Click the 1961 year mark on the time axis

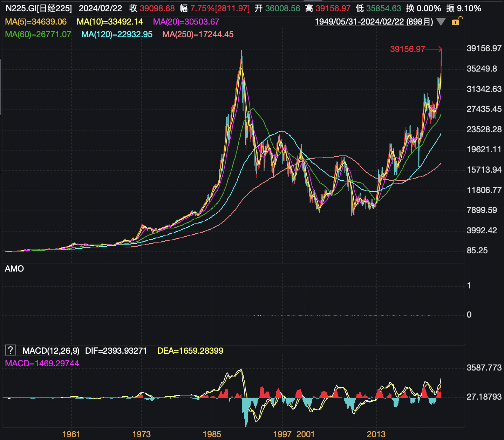click(71, 434)
